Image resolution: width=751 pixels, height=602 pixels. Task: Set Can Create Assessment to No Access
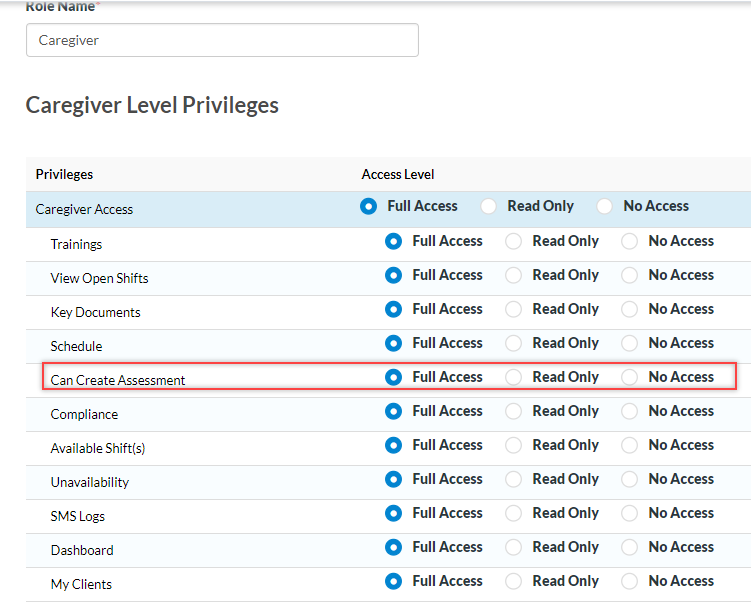pyautogui.click(x=630, y=377)
